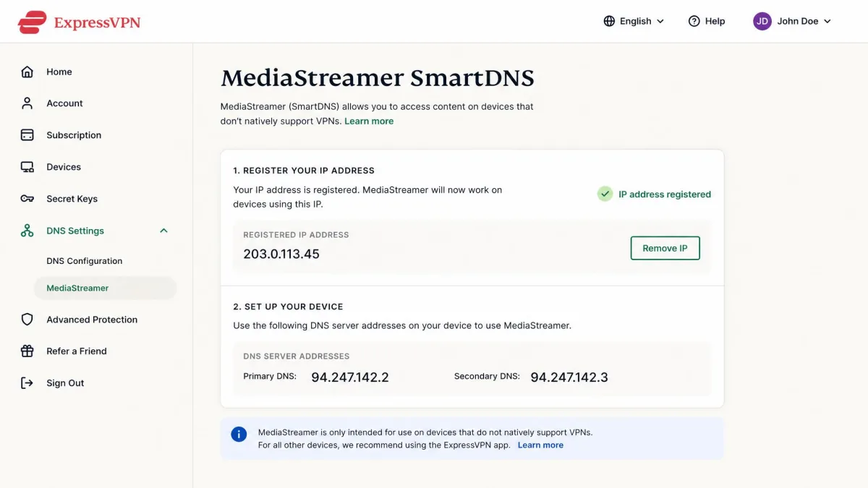Click Learn more under MediaStreamer description
Screen dimensions: 868x488
pyautogui.click(x=369, y=121)
